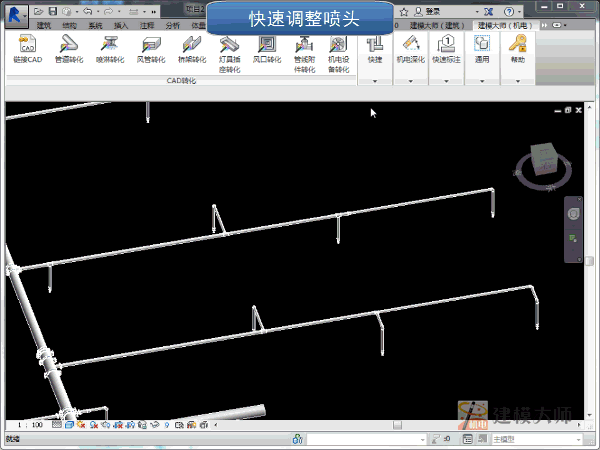The image size is (600, 450).
Task: Switch to the 分析 ribbon tab
Action: pos(173,26)
